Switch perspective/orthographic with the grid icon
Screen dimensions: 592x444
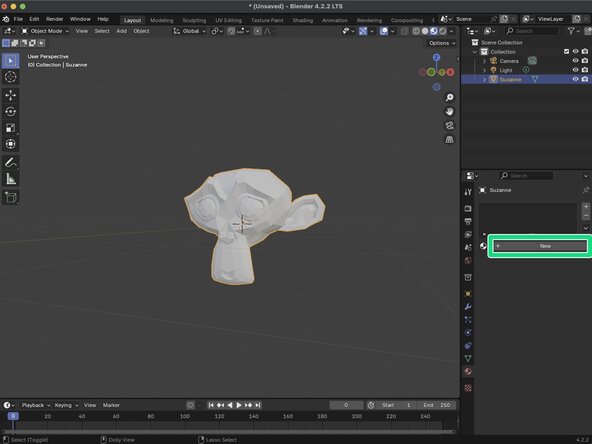click(449, 140)
